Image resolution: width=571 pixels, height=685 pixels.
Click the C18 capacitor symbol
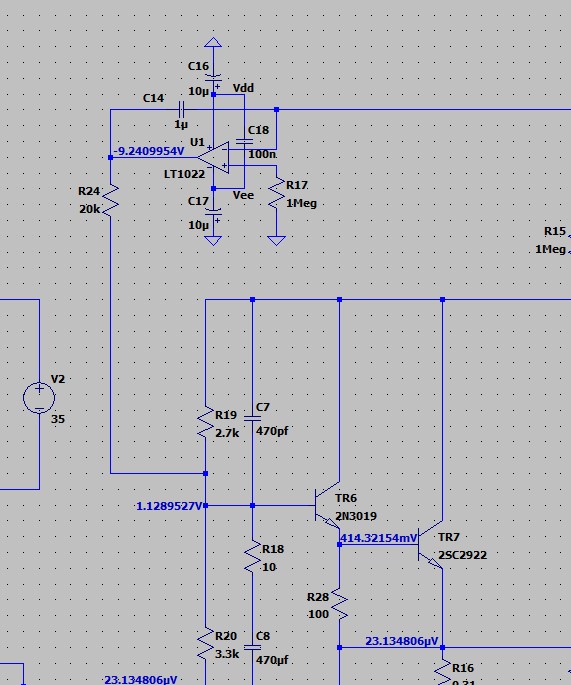pyautogui.click(x=244, y=142)
